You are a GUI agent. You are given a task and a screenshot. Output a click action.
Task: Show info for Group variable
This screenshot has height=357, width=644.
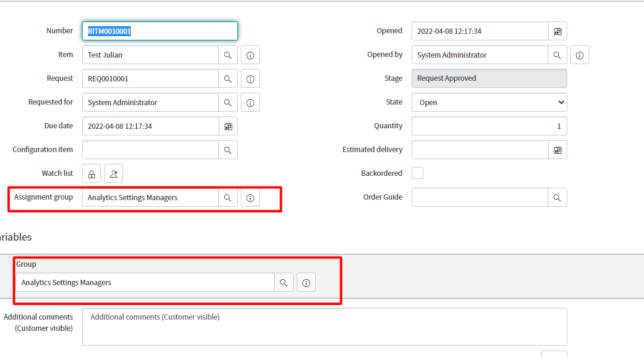coord(306,283)
